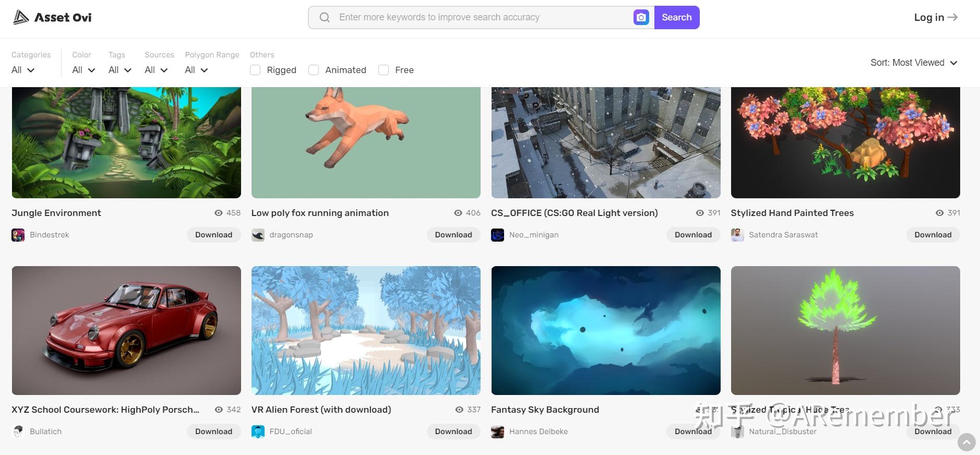Open Stylized Hand Painted Trees thumbnail
Screen dimensions: 980x455
pyautogui.click(x=845, y=142)
